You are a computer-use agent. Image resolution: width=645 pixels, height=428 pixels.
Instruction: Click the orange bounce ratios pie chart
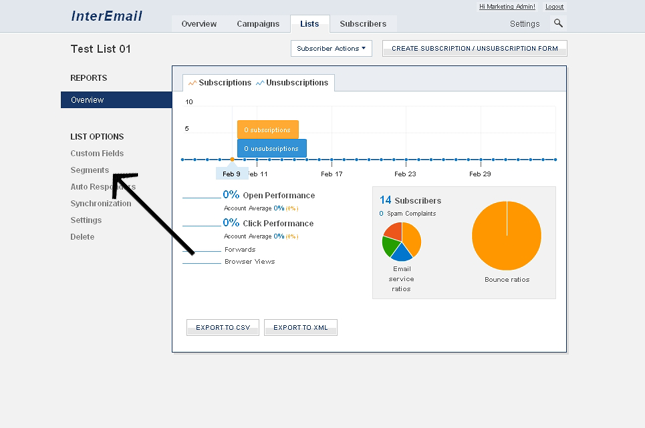click(x=506, y=236)
